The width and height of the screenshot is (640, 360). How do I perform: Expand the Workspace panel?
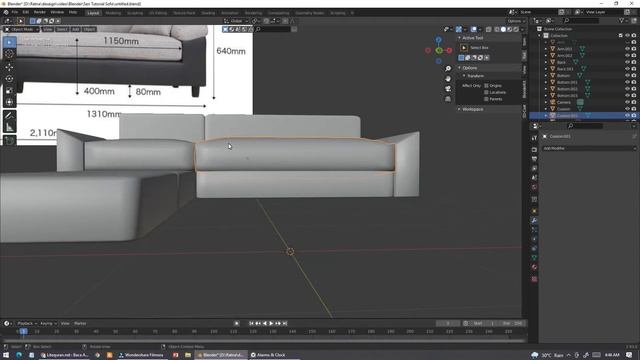[x=459, y=109]
